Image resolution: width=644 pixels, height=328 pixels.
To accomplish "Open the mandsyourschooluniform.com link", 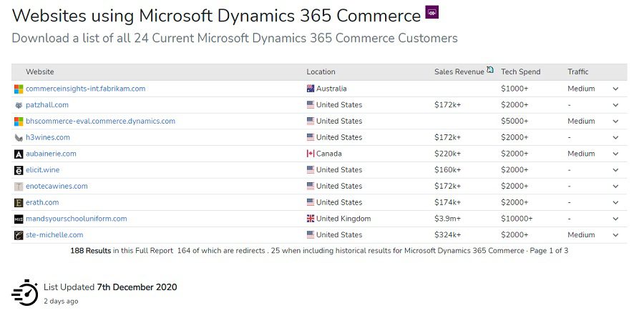I will pyautogui.click(x=77, y=219).
